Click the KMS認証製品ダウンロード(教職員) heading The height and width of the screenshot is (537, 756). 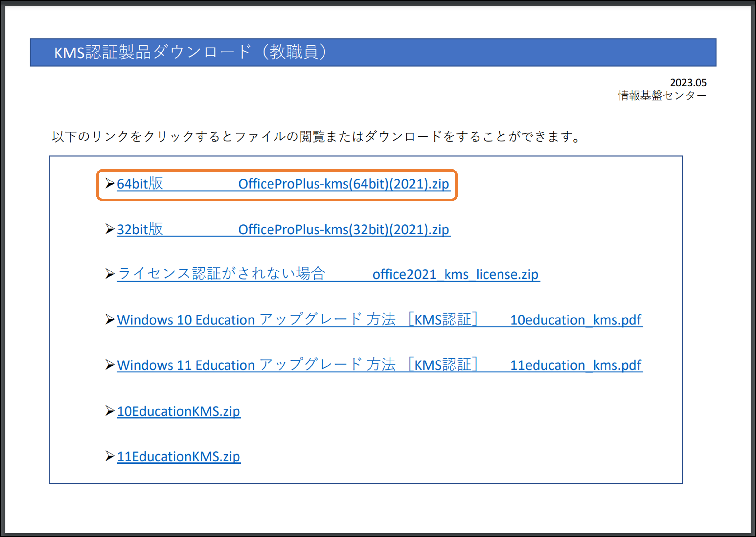pyautogui.click(x=191, y=52)
